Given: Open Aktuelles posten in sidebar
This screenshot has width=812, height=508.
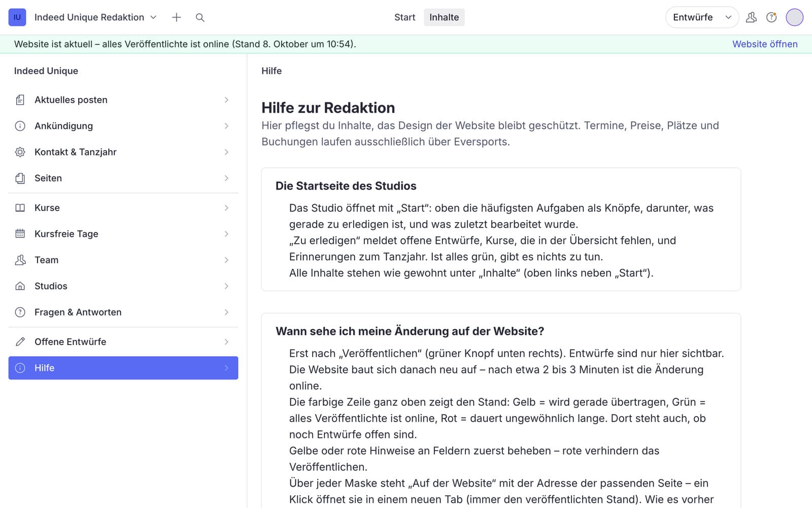Looking at the screenshot, I should pos(123,100).
